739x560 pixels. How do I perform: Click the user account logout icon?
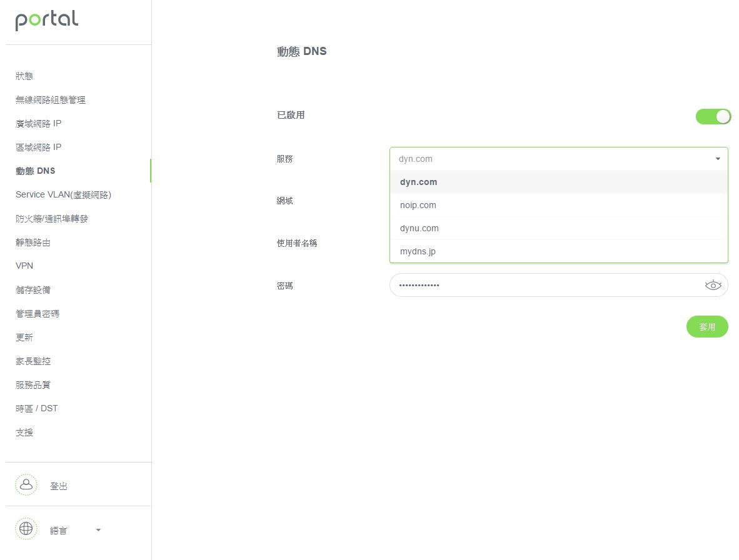coord(26,484)
